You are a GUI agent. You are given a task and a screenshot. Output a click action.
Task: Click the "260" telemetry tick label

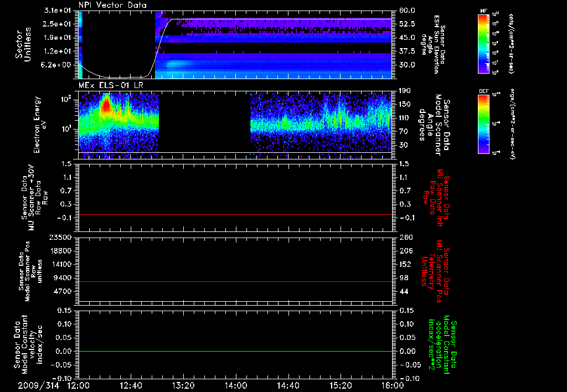point(406,237)
